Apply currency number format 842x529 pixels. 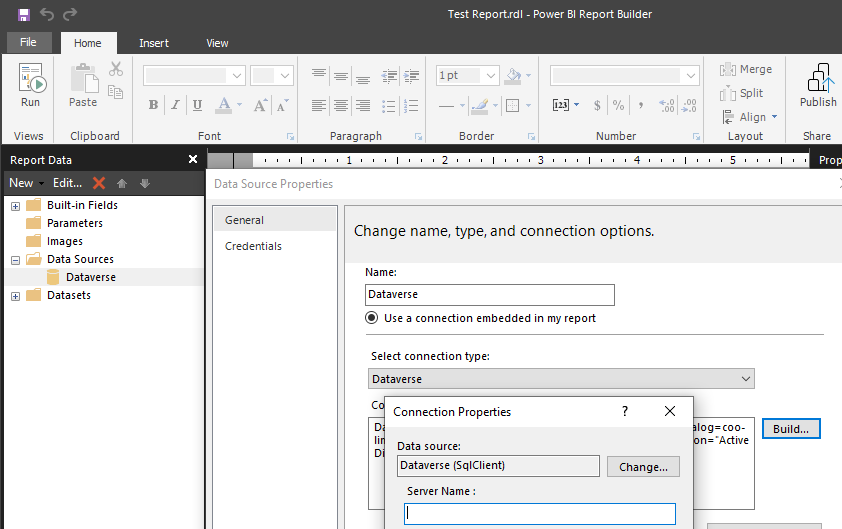coord(597,105)
